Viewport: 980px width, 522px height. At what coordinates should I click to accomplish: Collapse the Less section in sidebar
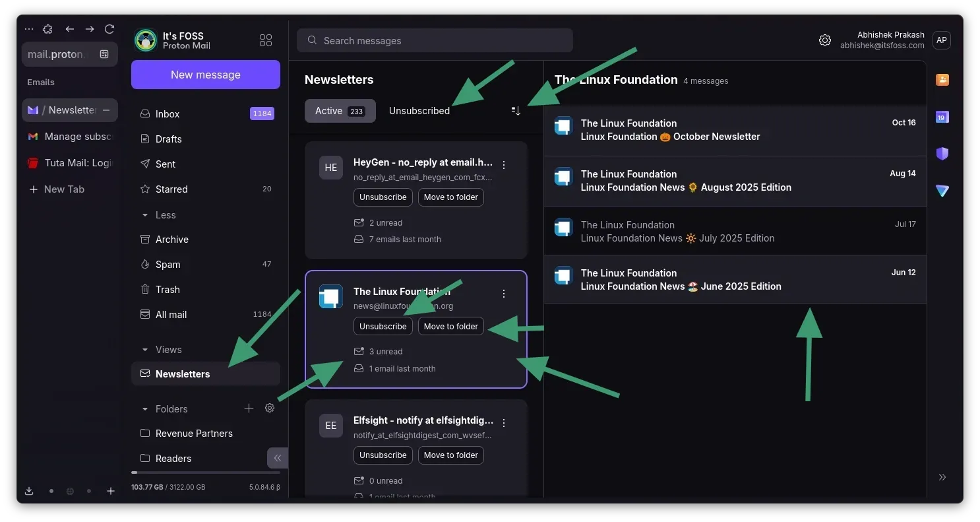(x=145, y=215)
